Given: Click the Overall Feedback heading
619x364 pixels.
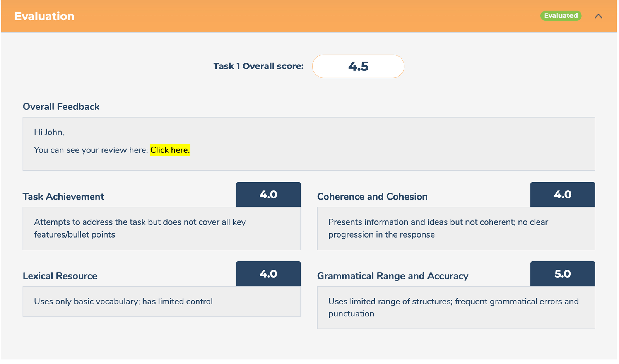Looking at the screenshot, I should (61, 107).
